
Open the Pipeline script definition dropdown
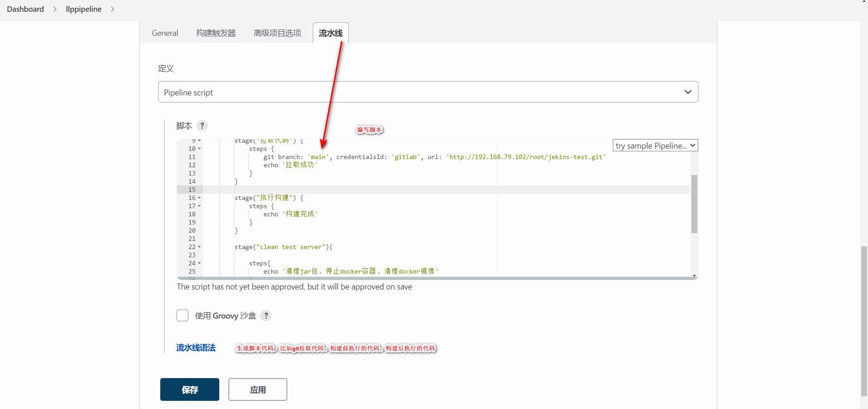pos(428,92)
